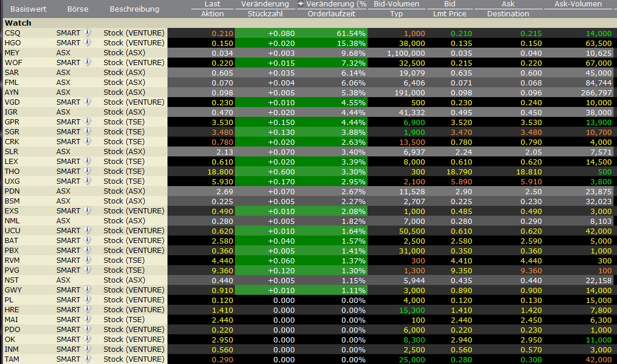Viewport: 617px width, 364px height.
Task: Click the SMART info icon in THO row
Action: (x=87, y=172)
